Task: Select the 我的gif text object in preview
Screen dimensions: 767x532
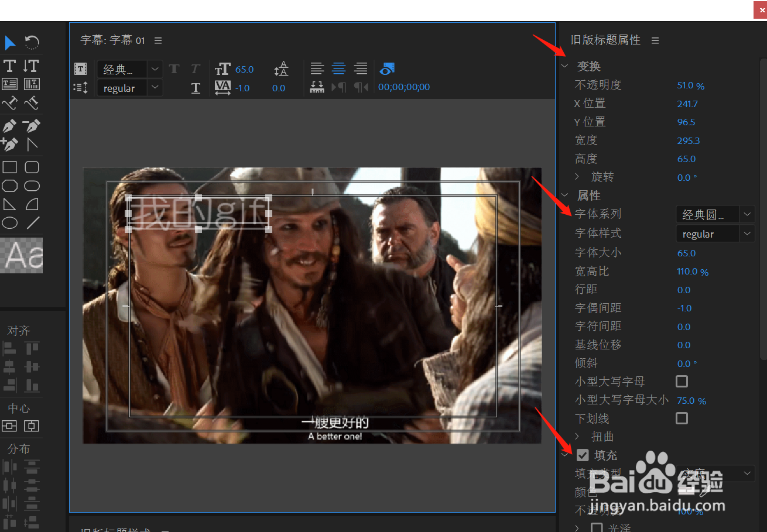Action: tap(198, 213)
